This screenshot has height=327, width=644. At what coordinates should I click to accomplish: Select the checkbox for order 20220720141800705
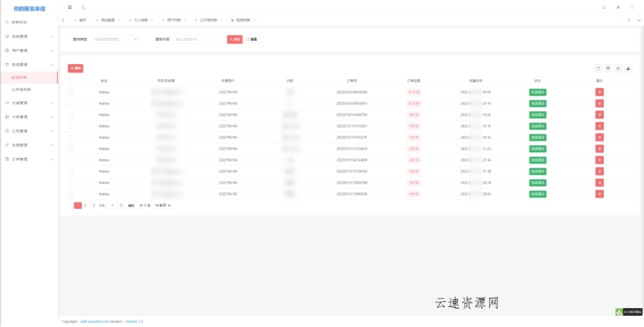70,115
